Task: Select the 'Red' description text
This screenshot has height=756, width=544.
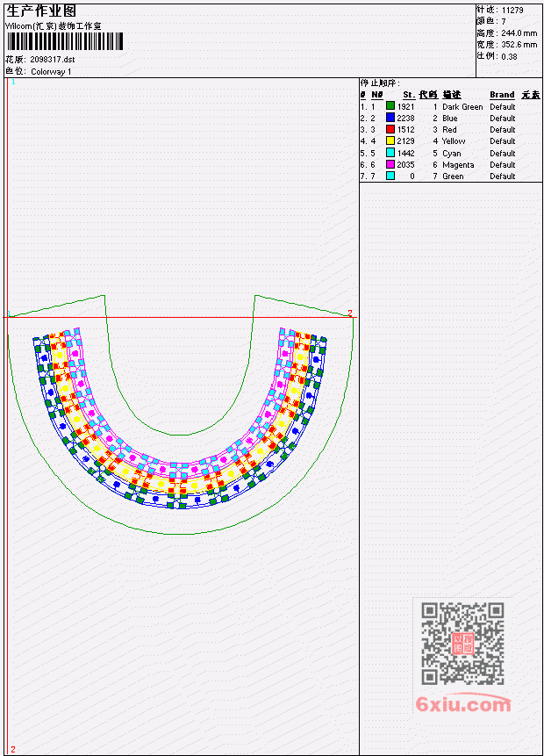Action: [x=449, y=130]
